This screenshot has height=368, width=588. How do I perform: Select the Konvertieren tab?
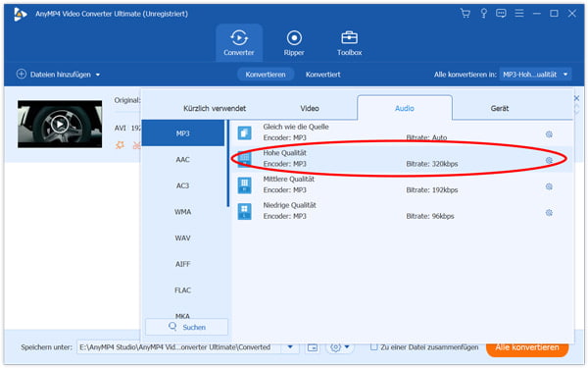[266, 75]
